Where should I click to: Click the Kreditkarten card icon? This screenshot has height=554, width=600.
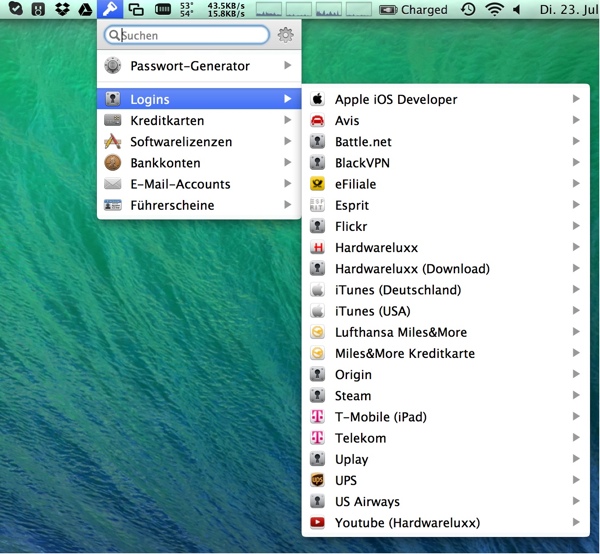point(112,120)
